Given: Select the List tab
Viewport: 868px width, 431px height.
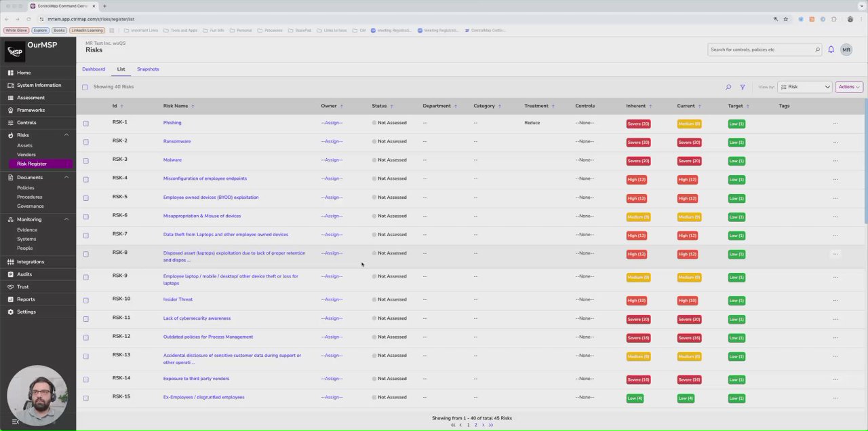Looking at the screenshot, I should 121,69.
